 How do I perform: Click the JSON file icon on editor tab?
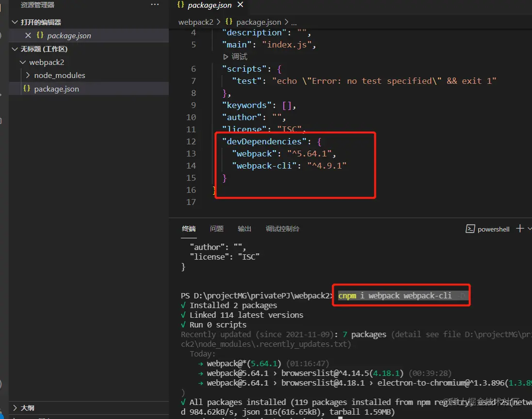[180, 5]
